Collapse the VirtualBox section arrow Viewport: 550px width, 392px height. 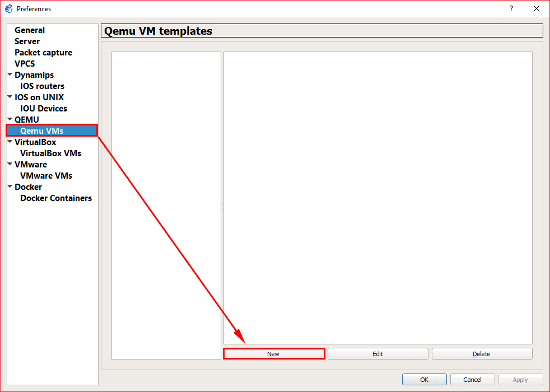10,142
